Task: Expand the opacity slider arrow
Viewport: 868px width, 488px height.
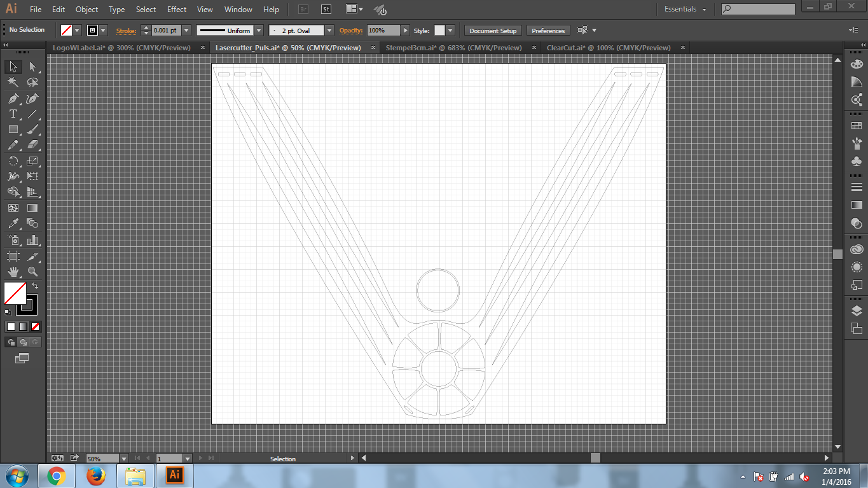Action: point(405,31)
